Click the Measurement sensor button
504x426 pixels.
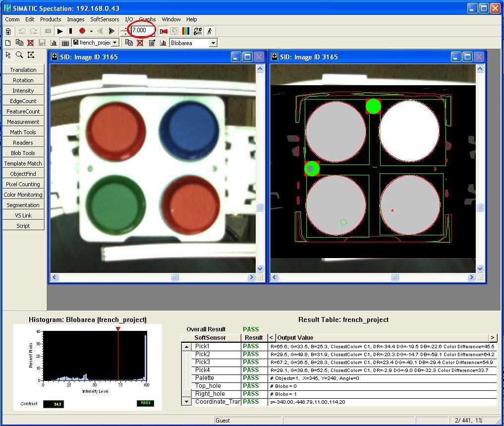[23, 122]
